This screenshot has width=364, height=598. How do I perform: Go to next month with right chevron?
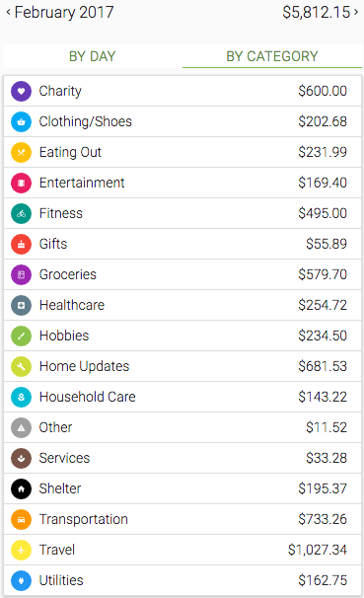[356, 12]
